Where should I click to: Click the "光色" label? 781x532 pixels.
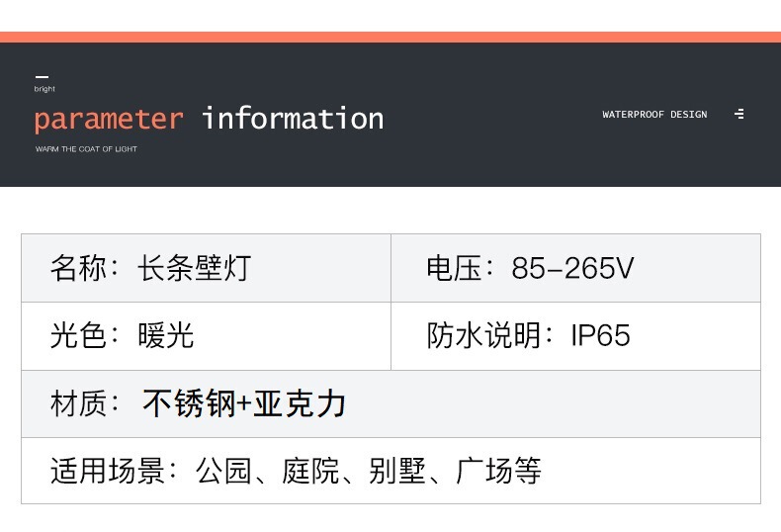[77, 335]
